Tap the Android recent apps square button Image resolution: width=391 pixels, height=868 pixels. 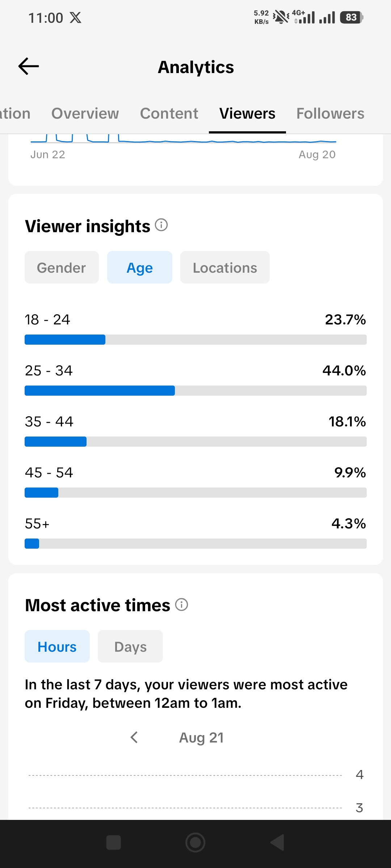click(114, 843)
